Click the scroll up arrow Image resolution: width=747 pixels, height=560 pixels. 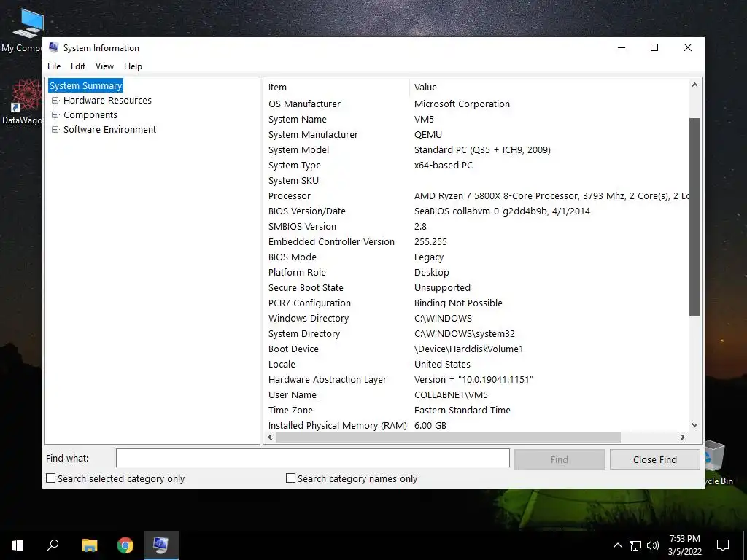click(x=694, y=85)
